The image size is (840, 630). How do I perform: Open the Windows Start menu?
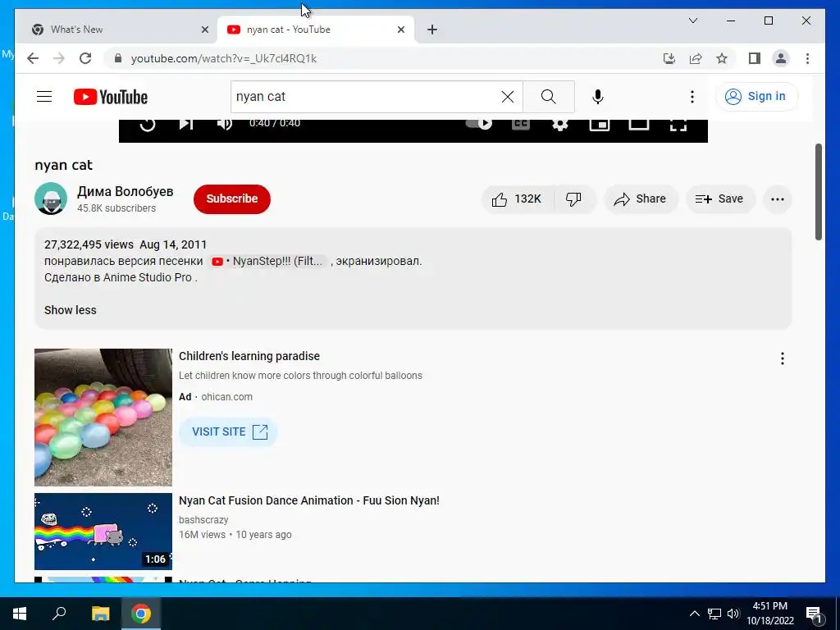click(x=20, y=614)
